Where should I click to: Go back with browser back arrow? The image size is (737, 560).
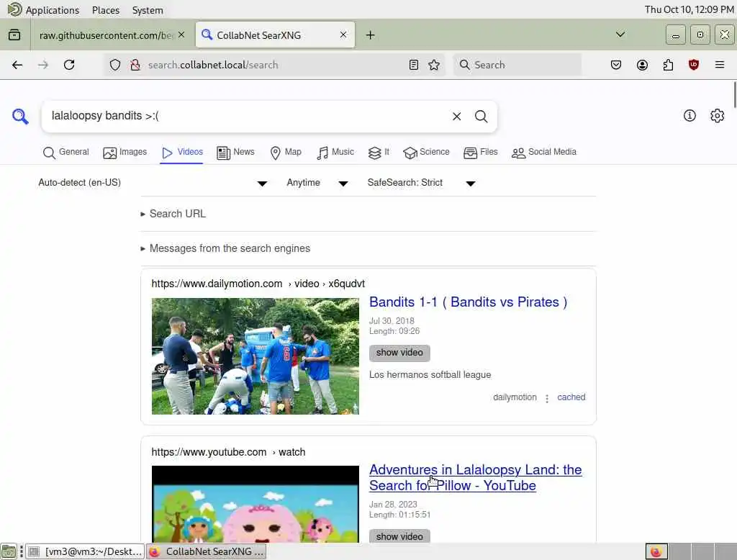click(17, 65)
